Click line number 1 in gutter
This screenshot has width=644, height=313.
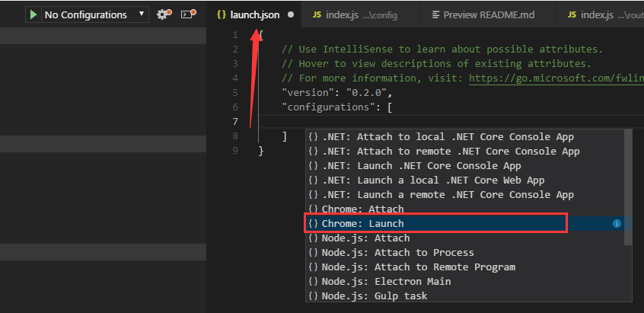tap(235, 35)
